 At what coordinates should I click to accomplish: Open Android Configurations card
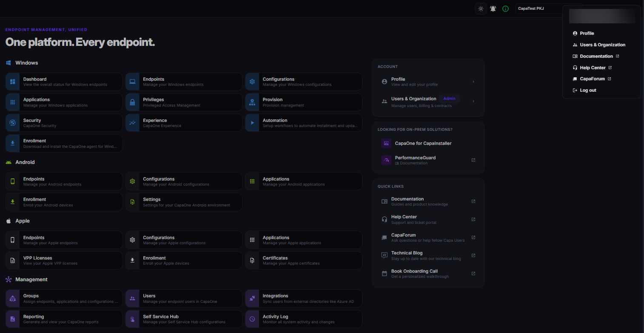click(184, 181)
